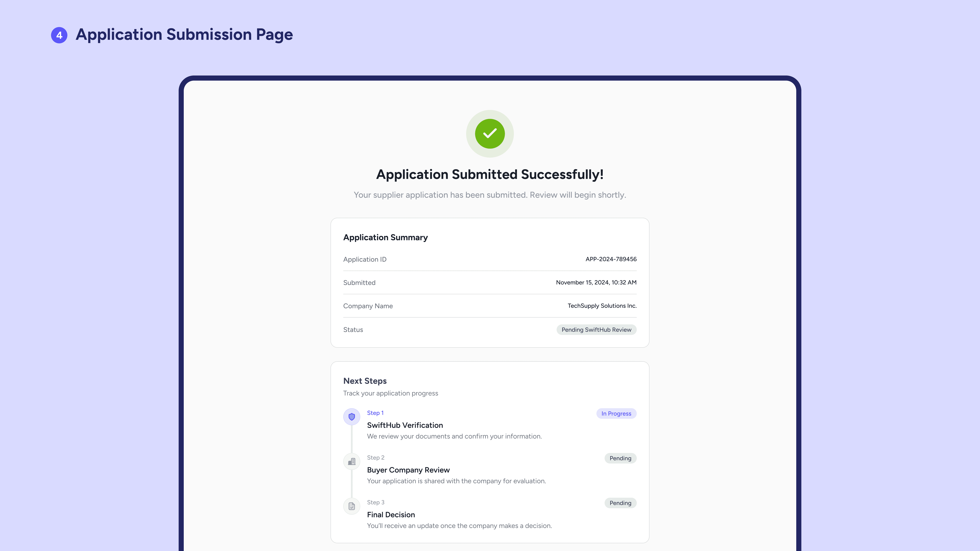This screenshot has width=980, height=551.
Task: Click the Pending badge for Step 2
Action: pos(620,458)
